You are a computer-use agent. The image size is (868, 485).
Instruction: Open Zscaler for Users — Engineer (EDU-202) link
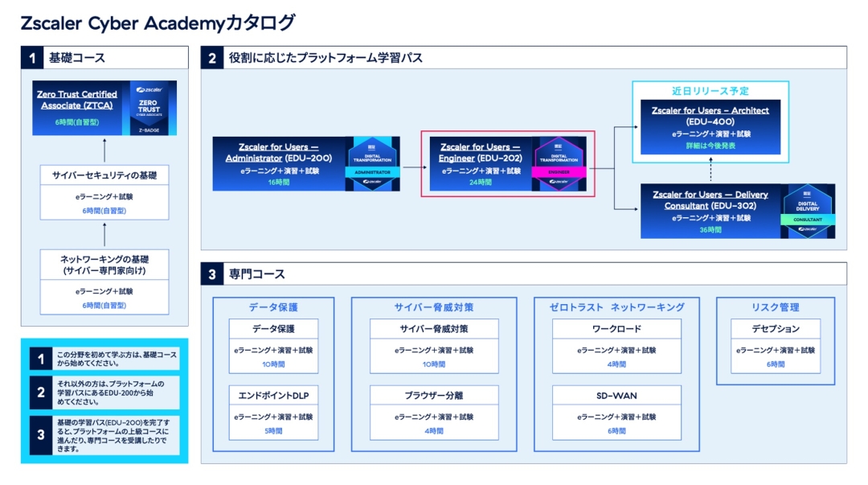(476, 152)
